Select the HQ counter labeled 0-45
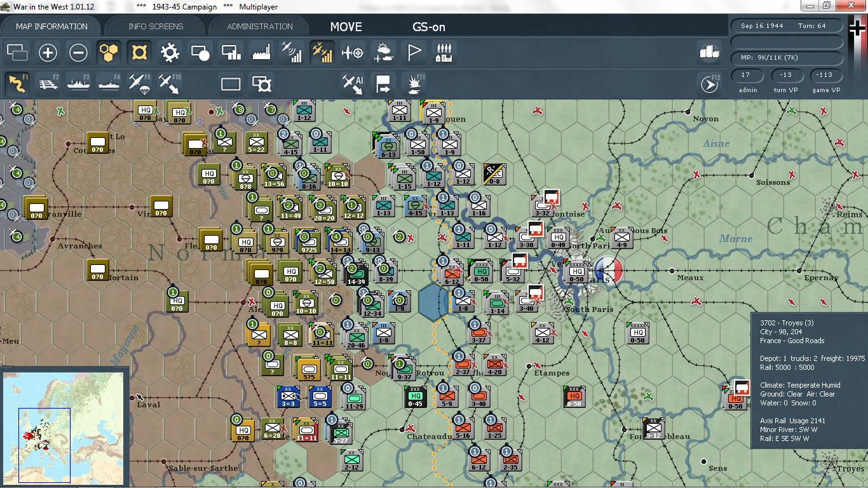The width and height of the screenshot is (868, 488). tap(415, 396)
